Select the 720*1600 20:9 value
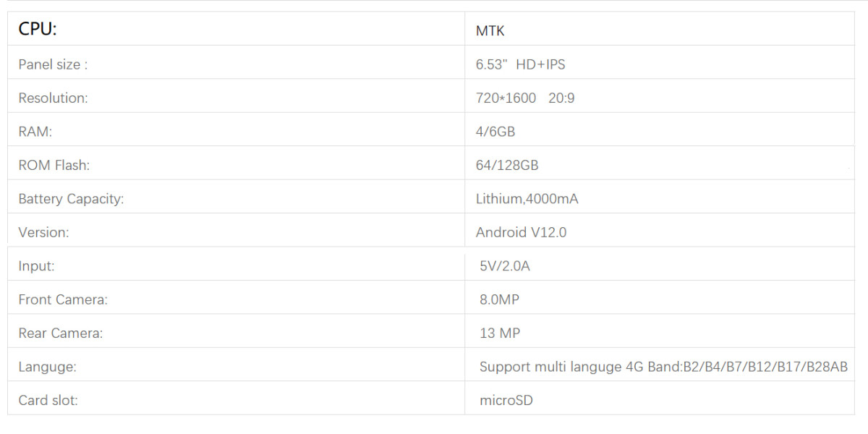This screenshot has width=868, height=434. pos(525,98)
